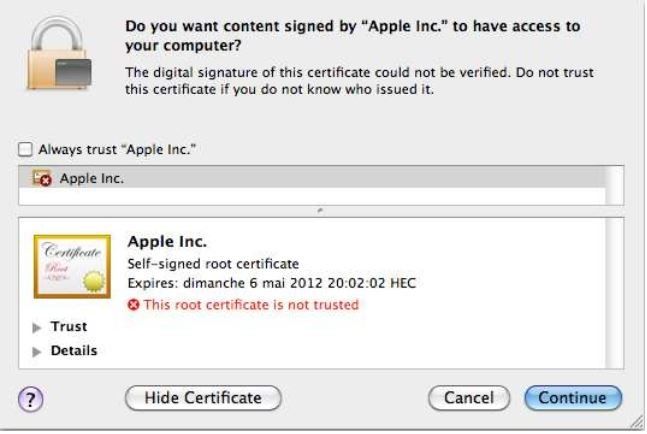This screenshot has width=647, height=434.
Task: Click the Details section label
Action: coord(73,351)
